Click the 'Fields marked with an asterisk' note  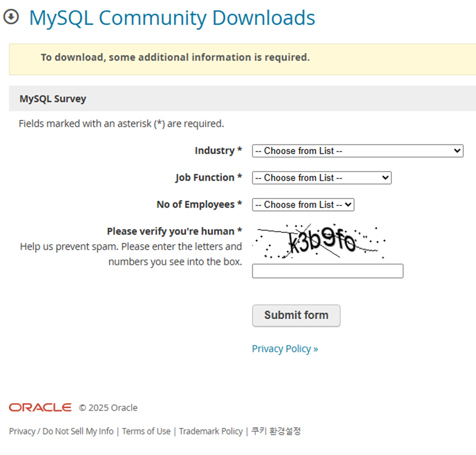121,124
